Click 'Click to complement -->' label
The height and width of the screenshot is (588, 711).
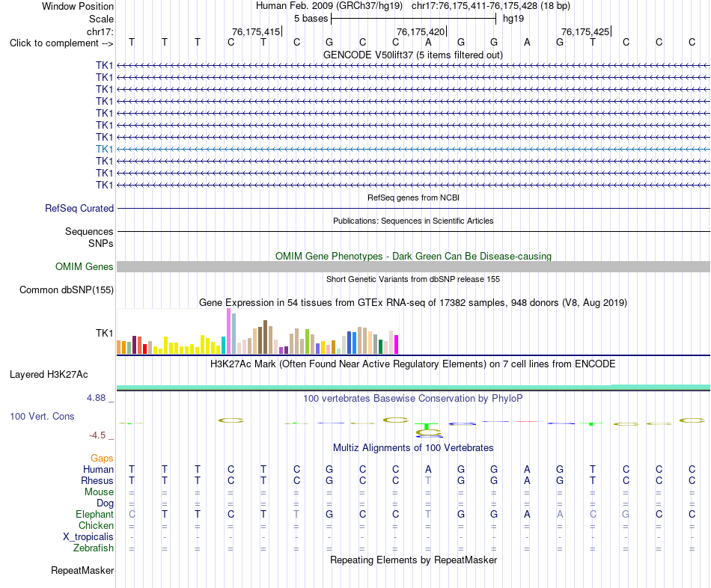tap(61, 43)
